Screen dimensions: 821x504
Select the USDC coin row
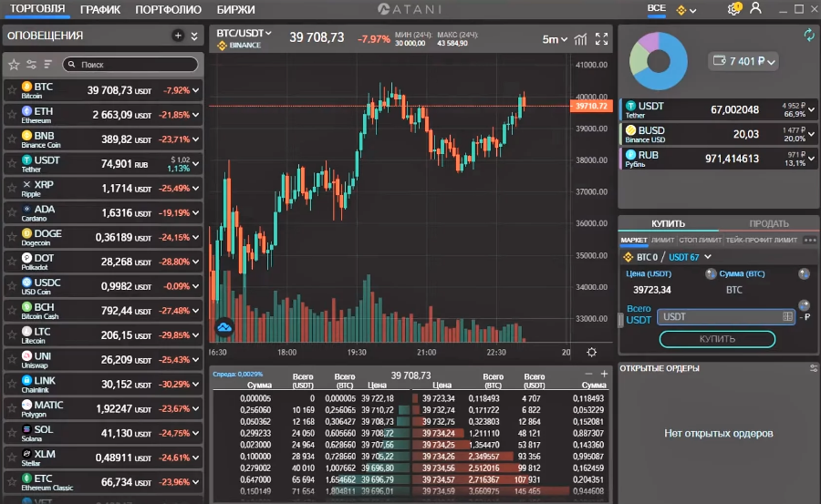click(103, 286)
